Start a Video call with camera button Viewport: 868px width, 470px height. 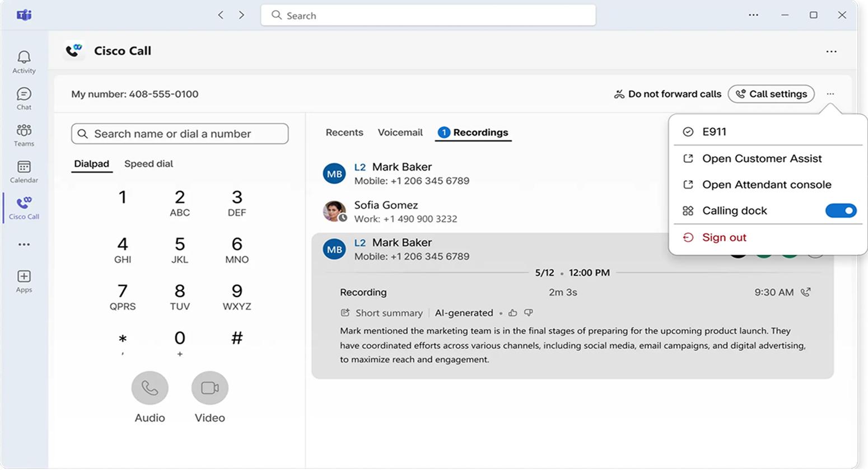(x=209, y=388)
